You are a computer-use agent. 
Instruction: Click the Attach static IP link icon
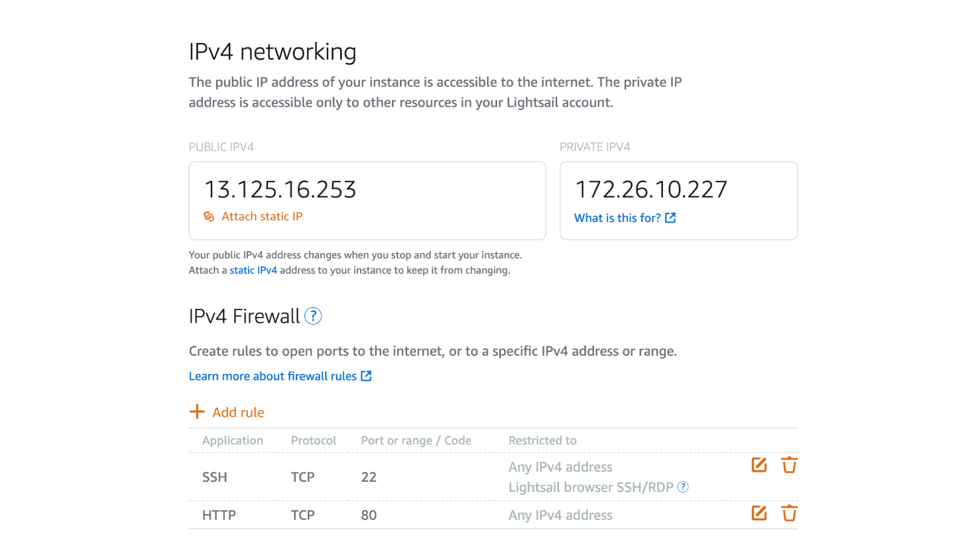point(209,217)
